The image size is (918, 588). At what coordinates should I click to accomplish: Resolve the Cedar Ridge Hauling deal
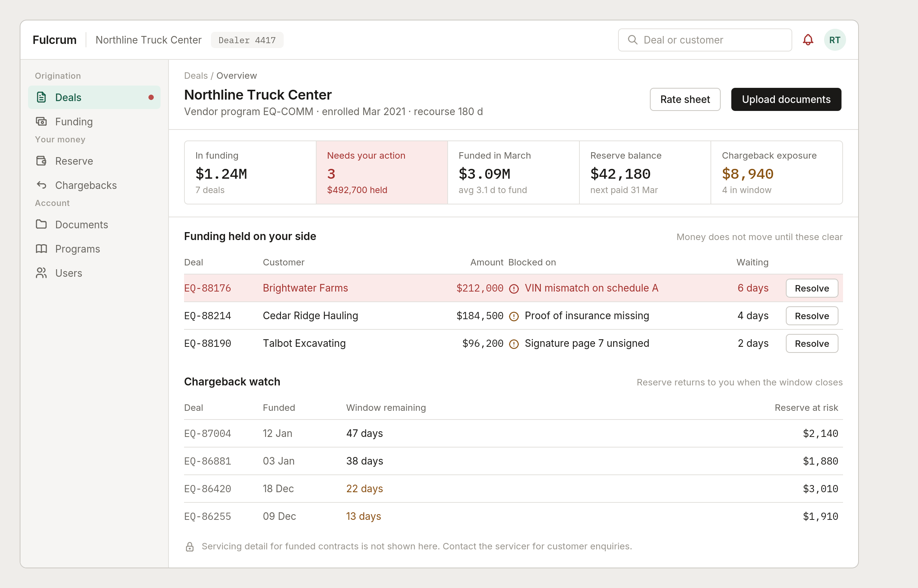click(x=812, y=316)
